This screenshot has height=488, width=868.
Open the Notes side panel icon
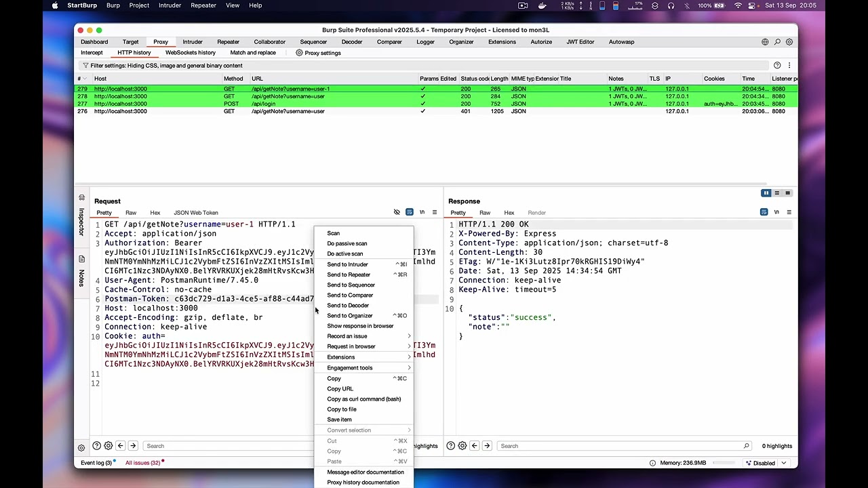pyautogui.click(x=81, y=259)
